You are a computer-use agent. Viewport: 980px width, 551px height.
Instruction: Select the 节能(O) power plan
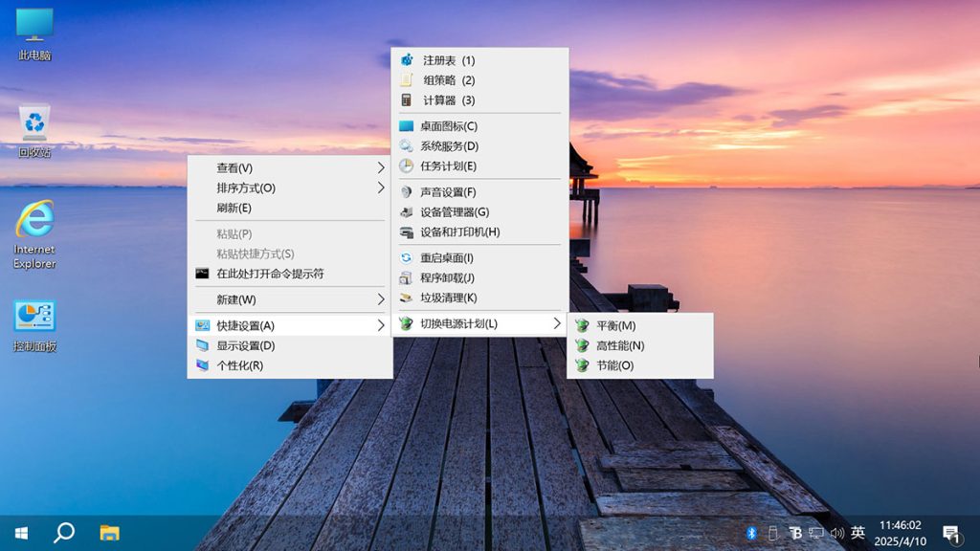coord(640,365)
